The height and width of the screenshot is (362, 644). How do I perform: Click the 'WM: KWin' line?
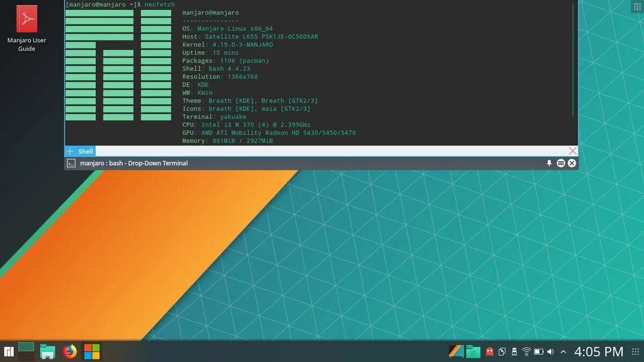coord(197,93)
